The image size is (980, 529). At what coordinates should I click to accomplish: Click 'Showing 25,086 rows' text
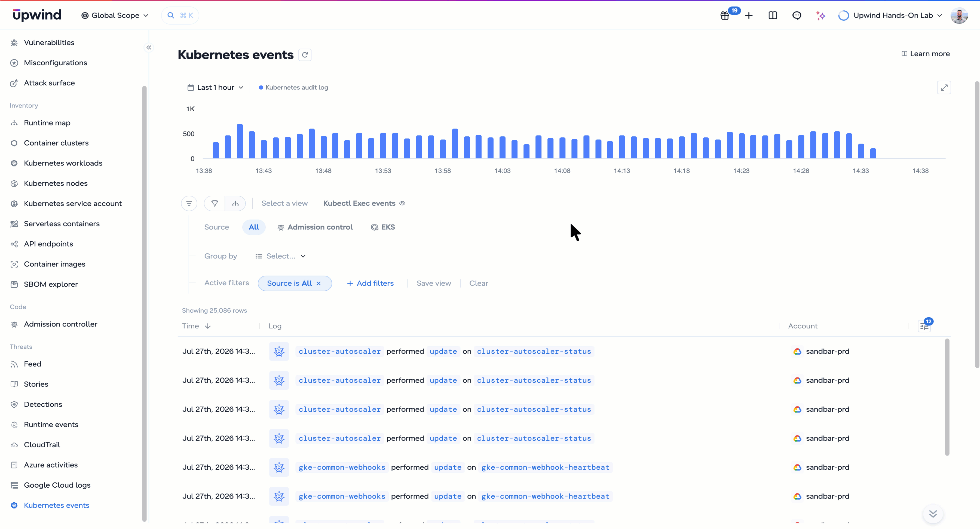(x=214, y=310)
